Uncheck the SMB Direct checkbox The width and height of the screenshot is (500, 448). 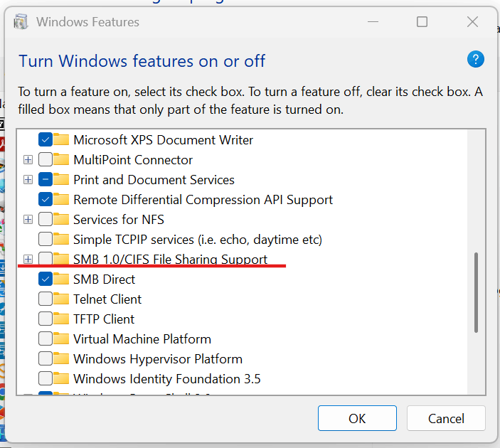46,279
